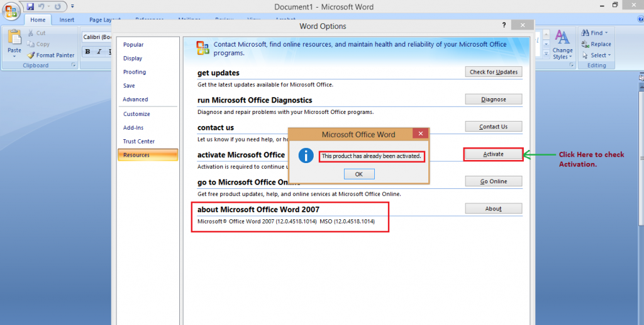Click the Copy icon in Clipboard group
This screenshot has height=325, width=644.
[31, 44]
